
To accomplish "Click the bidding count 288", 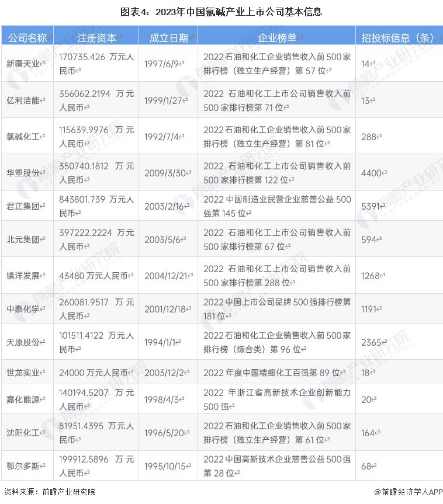I will pos(369,137).
